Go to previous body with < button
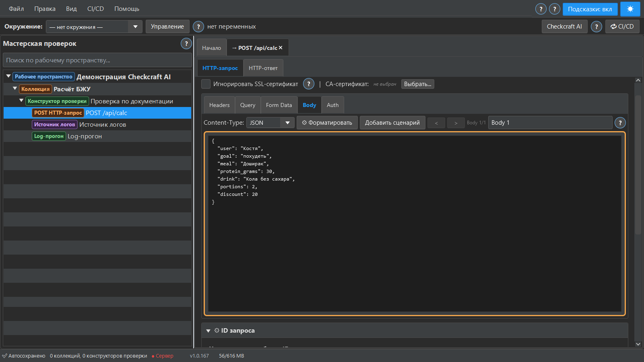 (x=436, y=123)
